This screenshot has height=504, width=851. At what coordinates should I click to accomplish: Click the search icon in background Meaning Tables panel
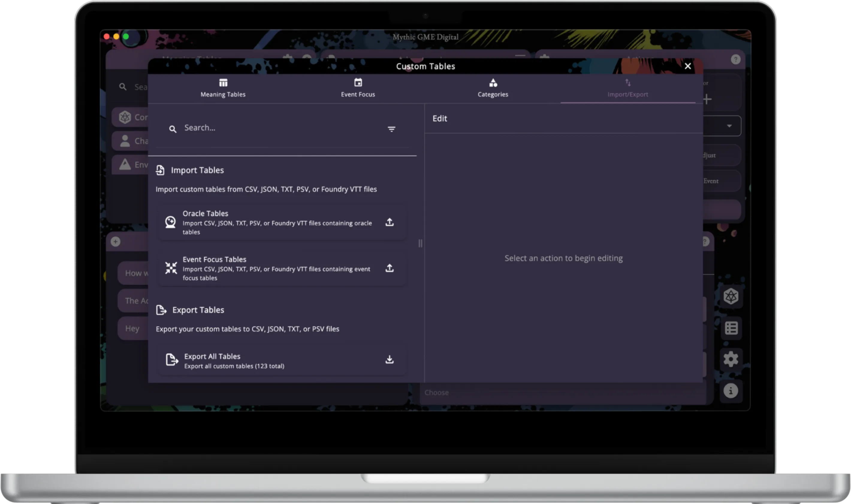pos(123,87)
